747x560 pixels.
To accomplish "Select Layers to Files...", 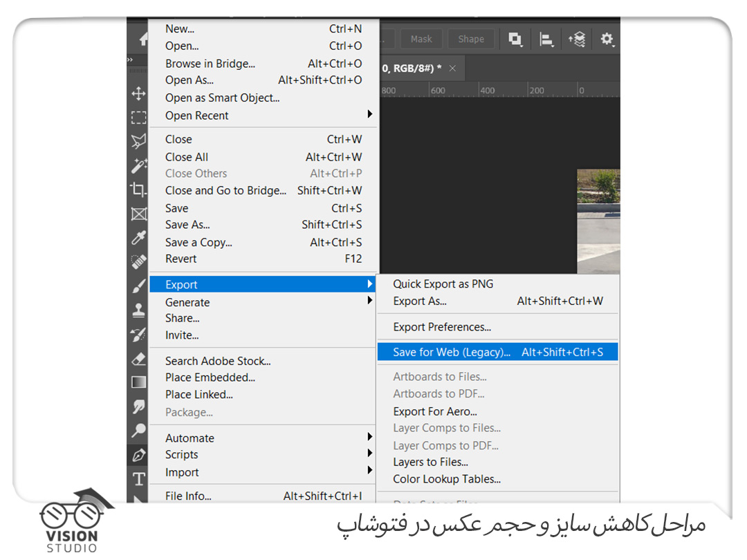I will (x=498, y=462).
